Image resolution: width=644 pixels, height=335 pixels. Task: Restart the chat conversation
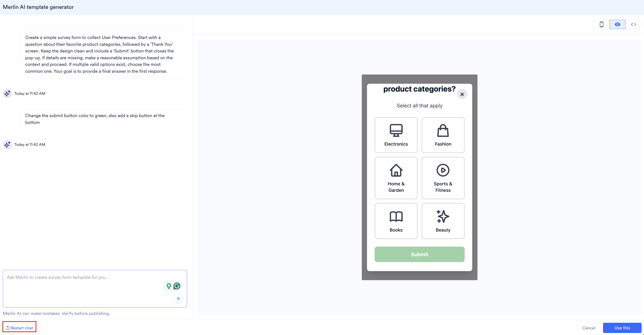coord(19,328)
